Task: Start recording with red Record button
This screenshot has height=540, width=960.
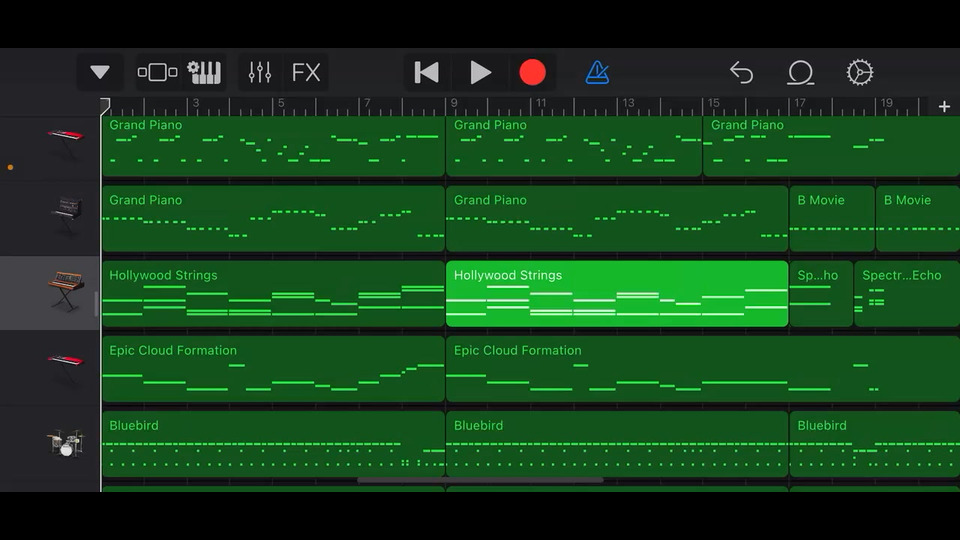Action: click(532, 72)
